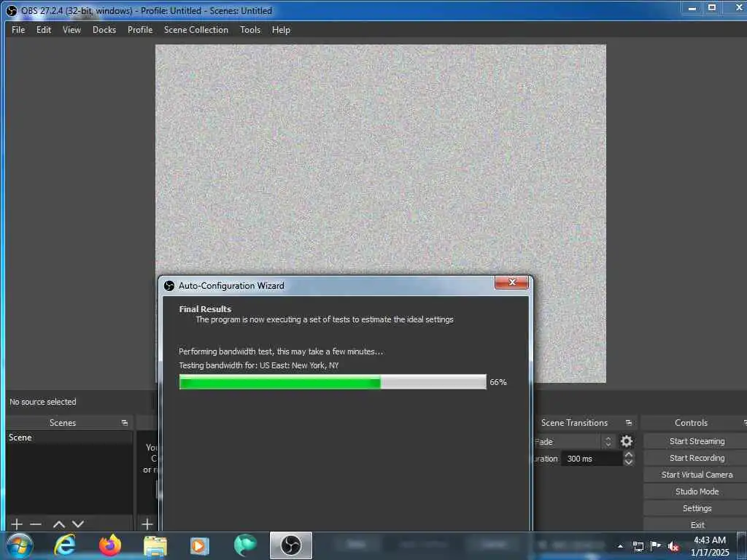Image resolution: width=747 pixels, height=560 pixels.
Task: Increase transition duration with up arrow
Action: (628, 455)
